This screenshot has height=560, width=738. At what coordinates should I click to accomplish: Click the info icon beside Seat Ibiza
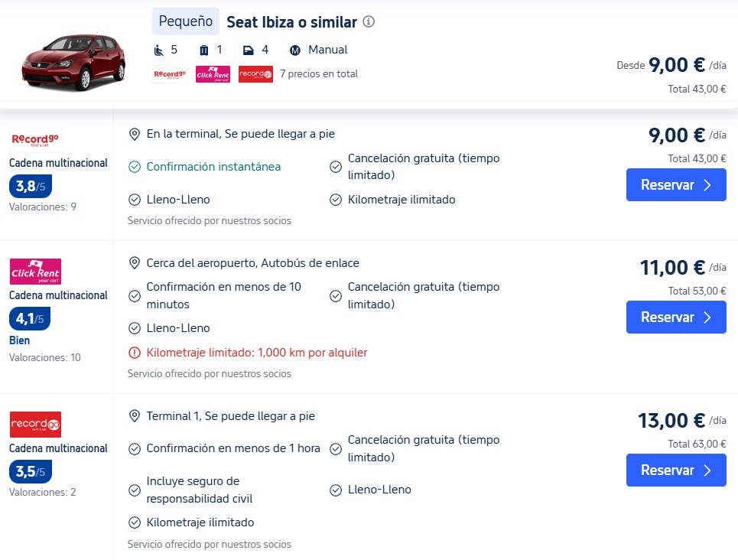point(368,22)
